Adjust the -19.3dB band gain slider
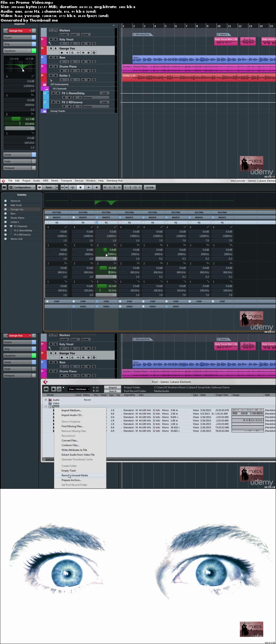This screenshot has height=644, width=276. click(106, 286)
